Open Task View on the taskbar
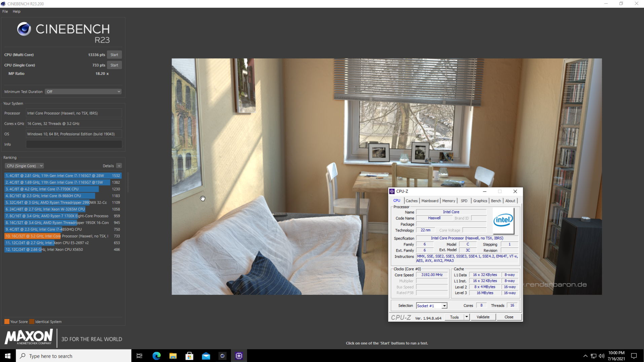The height and width of the screenshot is (362, 644). 139,356
